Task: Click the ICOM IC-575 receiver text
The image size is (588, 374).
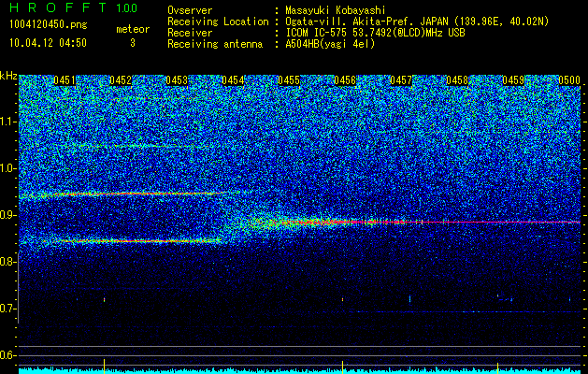Action: 375,33
